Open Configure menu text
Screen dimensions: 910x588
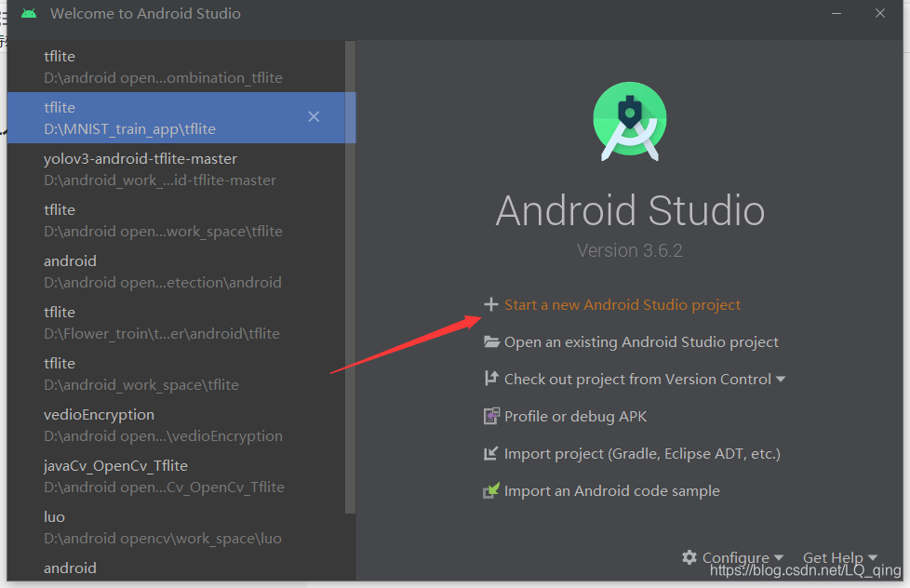click(735, 557)
